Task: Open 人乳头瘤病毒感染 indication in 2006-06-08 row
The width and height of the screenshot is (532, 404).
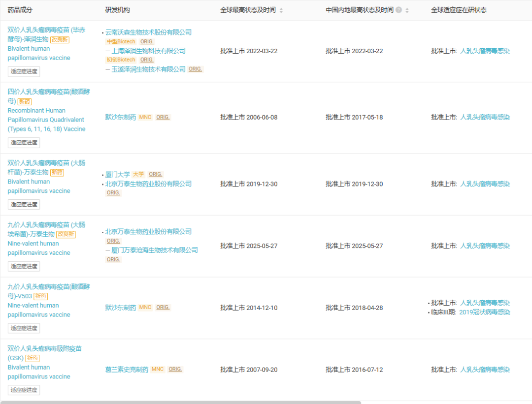Action: click(x=485, y=117)
